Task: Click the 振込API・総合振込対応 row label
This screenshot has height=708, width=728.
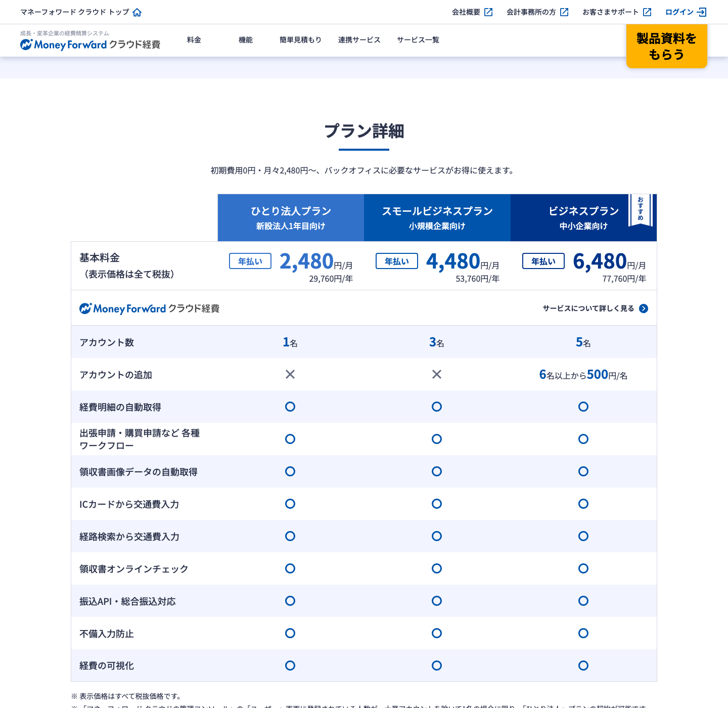Action: coord(127,601)
